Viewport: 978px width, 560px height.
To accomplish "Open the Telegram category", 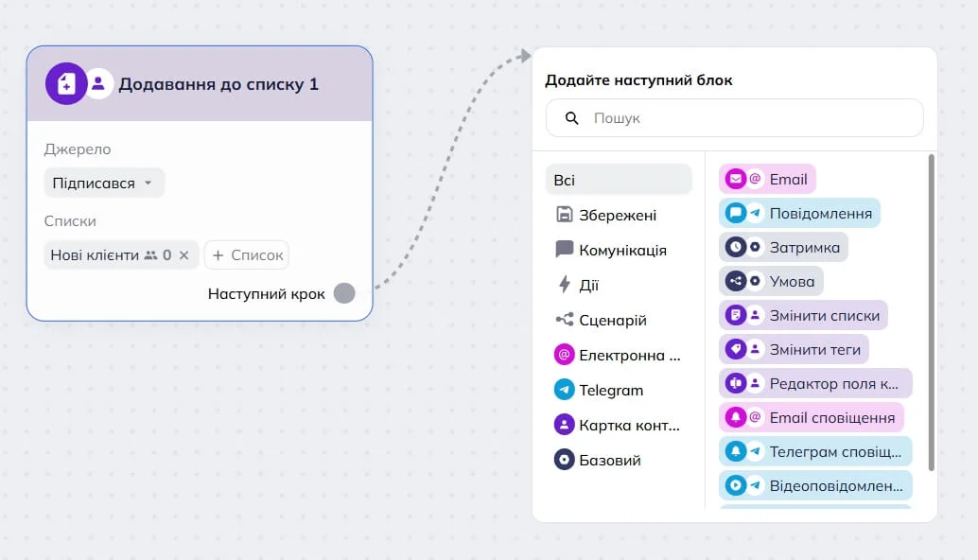I will click(619, 390).
